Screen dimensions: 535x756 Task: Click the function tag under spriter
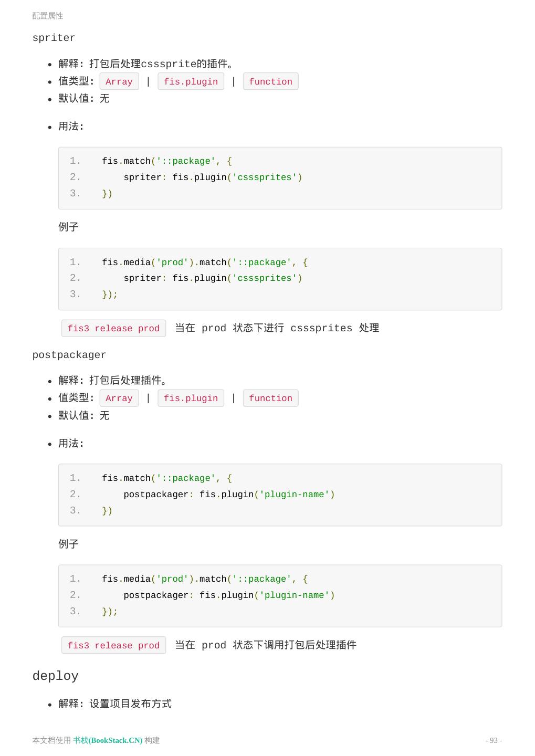270,81
